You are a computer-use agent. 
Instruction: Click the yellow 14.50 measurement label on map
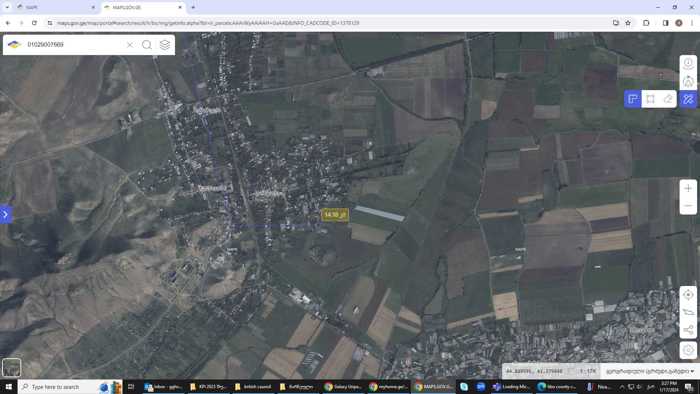click(335, 215)
